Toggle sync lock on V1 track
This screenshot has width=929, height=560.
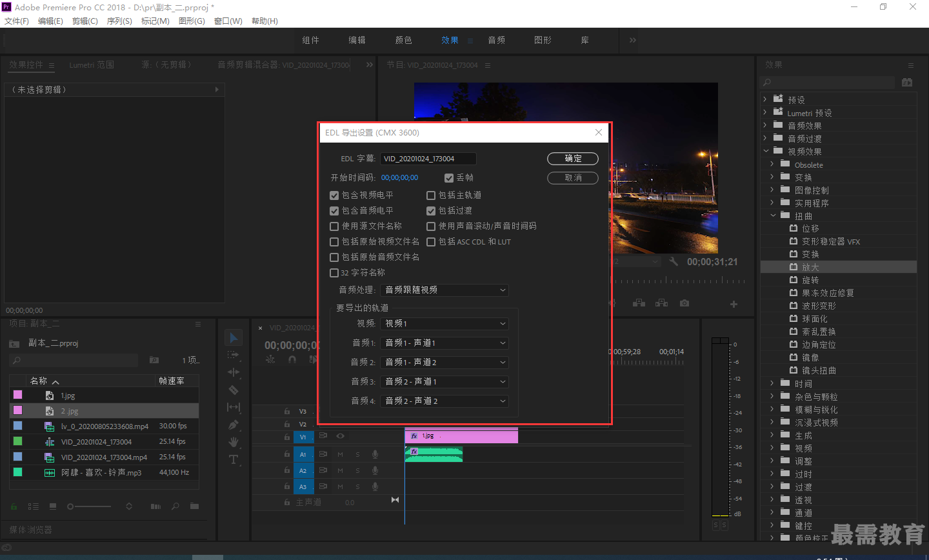click(x=323, y=436)
